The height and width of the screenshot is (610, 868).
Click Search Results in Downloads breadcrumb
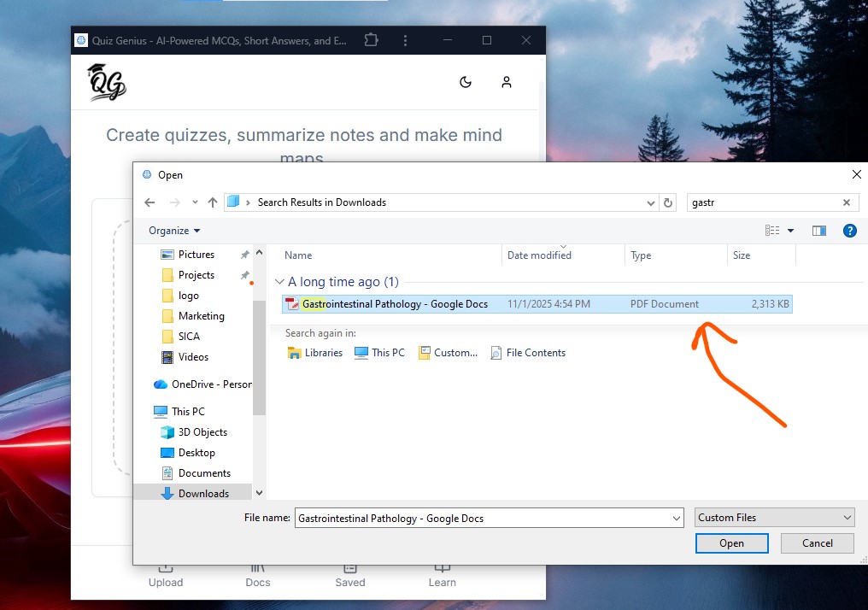coord(321,202)
